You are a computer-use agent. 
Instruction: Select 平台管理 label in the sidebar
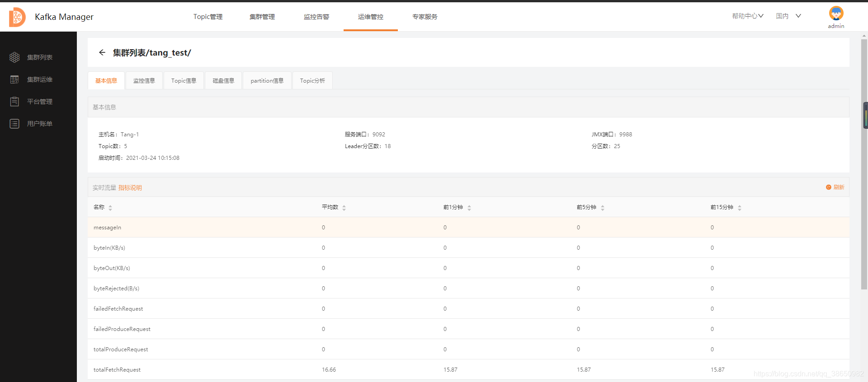(40, 102)
